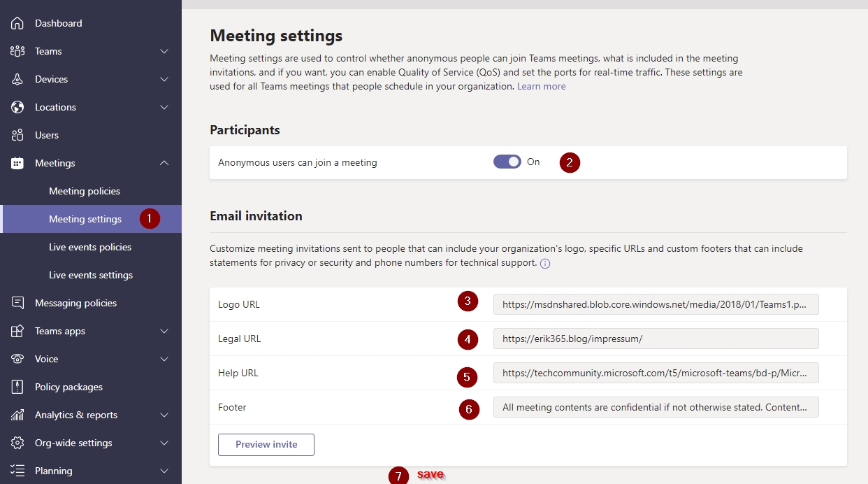Click the Devices icon in sidebar

click(x=17, y=79)
